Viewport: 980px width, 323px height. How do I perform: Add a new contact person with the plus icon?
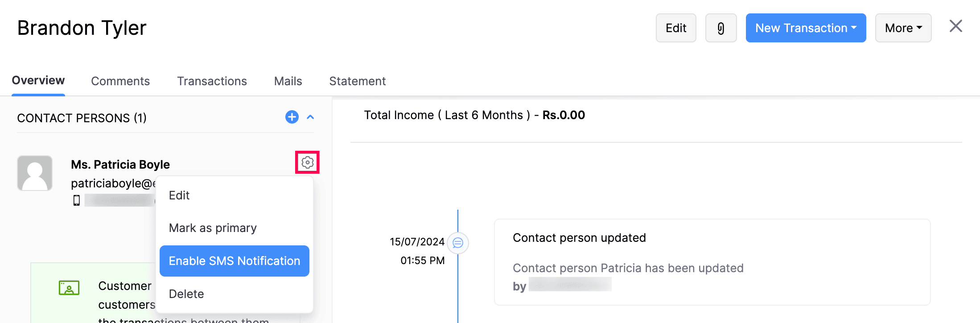(x=292, y=117)
